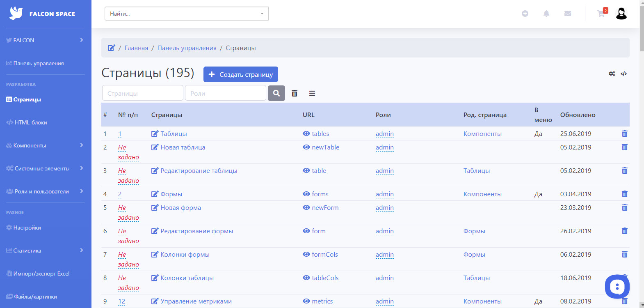The width and height of the screenshot is (644, 308).
Task: Click edit icon in breadcrumb
Action: click(x=112, y=48)
